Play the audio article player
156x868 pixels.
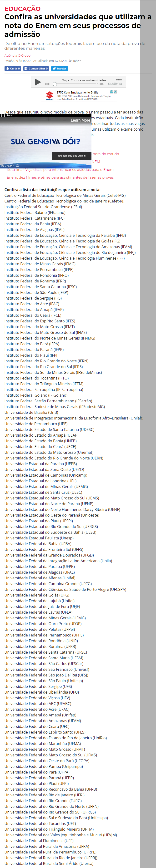tap(38, 82)
